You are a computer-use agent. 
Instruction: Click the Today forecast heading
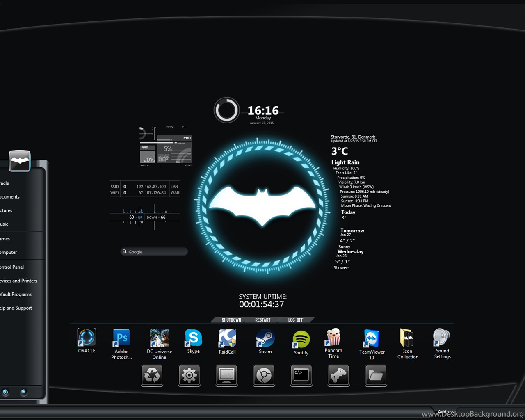pyautogui.click(x=348, y=212)
